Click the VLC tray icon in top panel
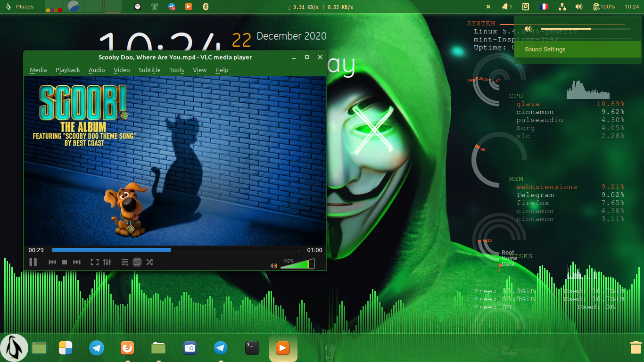Viewport: 644px width, 362px height. (188, 7)
